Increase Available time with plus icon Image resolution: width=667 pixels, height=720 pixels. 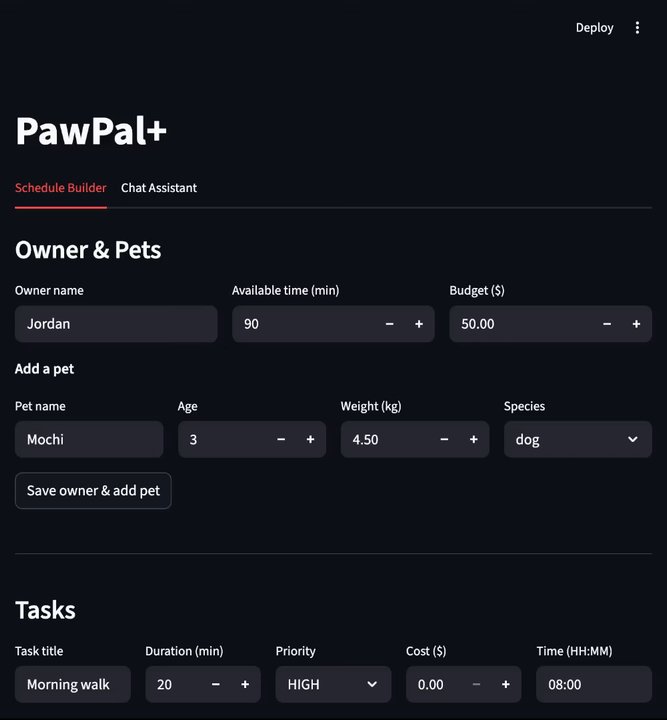[x=419, y=324]
